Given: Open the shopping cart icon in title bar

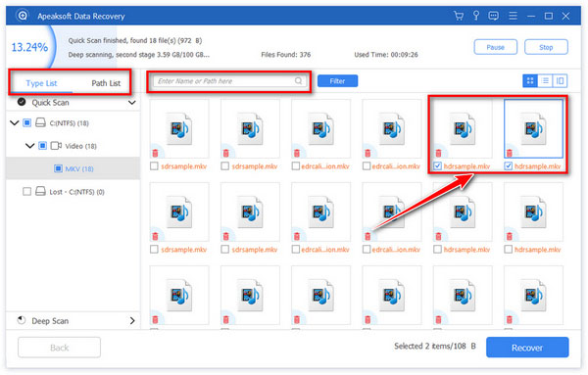Looking at the screenshot, I should pos(459,16).
